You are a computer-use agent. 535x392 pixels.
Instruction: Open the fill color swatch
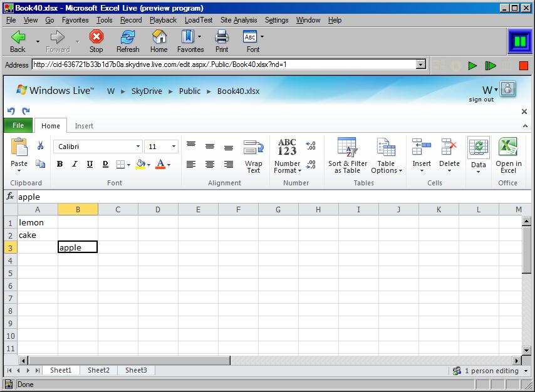point(141,163)
